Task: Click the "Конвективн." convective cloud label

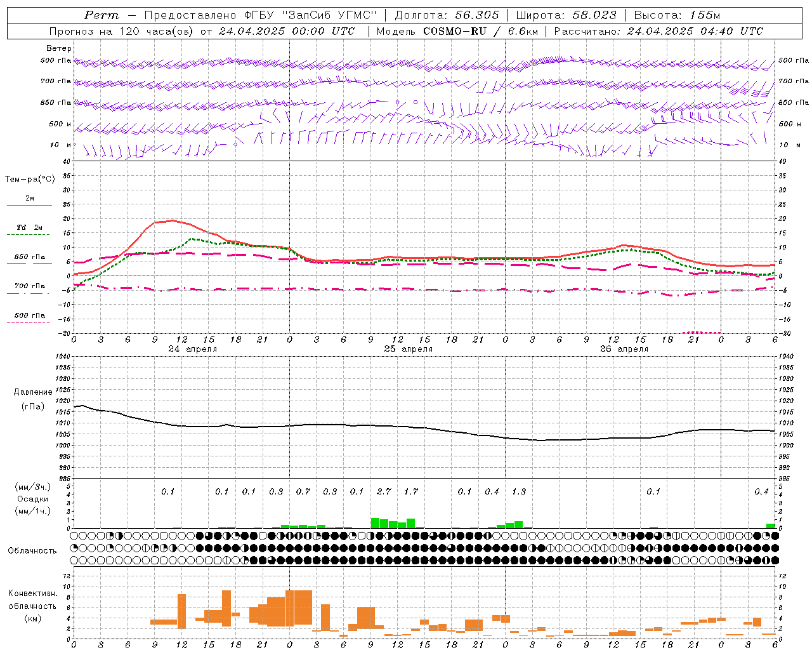Action: point(32,594)
